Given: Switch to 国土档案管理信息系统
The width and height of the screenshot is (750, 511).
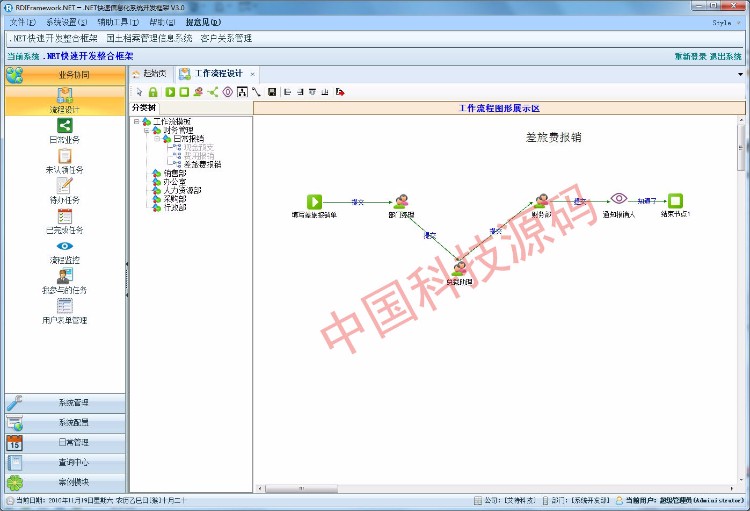Looking at the screenshot, I should pos(149,38).
